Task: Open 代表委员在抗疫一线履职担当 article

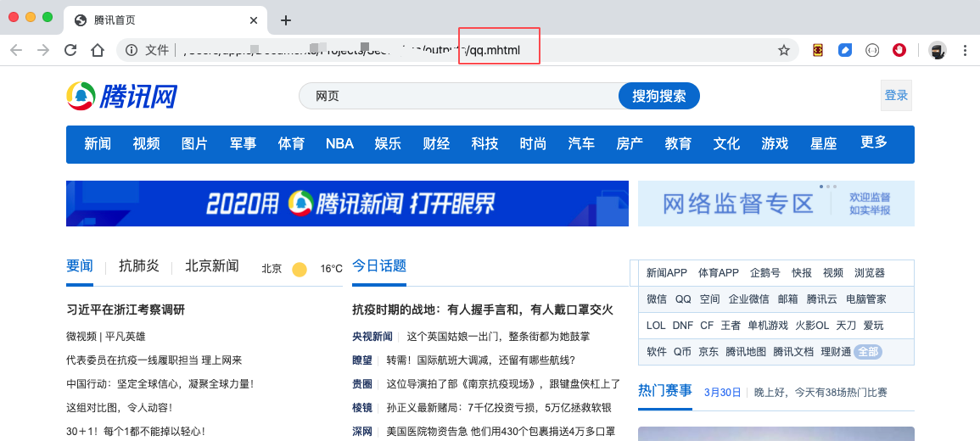Action: (154, 360)
